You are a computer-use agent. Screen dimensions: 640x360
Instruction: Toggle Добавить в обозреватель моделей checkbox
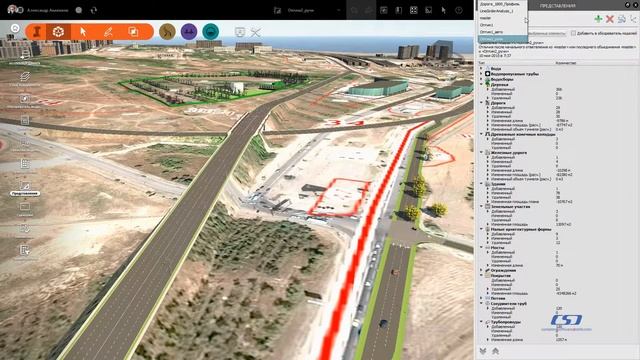coord(573,33)
